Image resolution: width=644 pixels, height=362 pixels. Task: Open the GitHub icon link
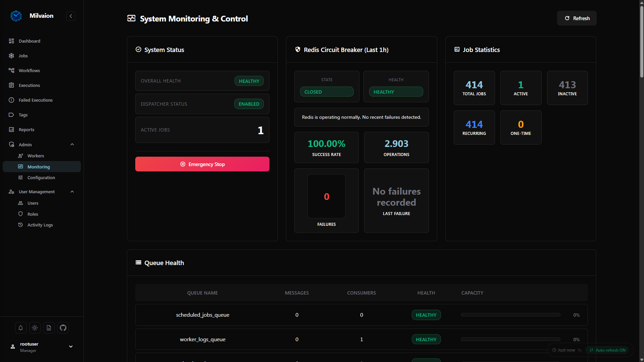point(63,328)
